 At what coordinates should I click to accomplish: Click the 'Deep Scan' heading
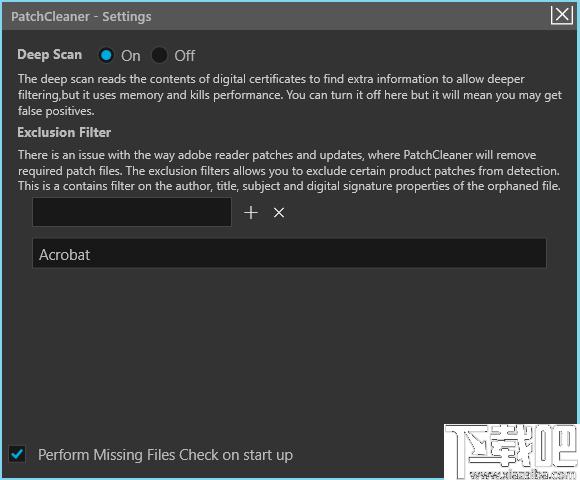[50, 55]
